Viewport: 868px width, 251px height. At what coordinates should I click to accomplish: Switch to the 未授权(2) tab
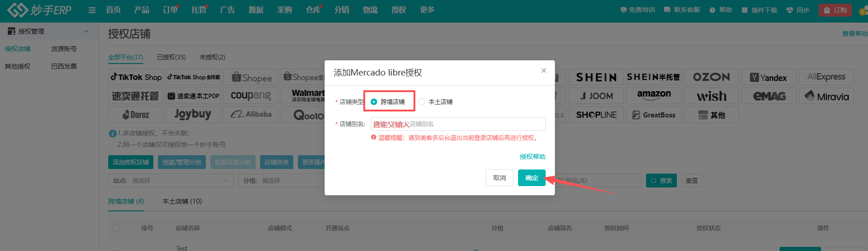pyautogui.click(x=212, y=57)
